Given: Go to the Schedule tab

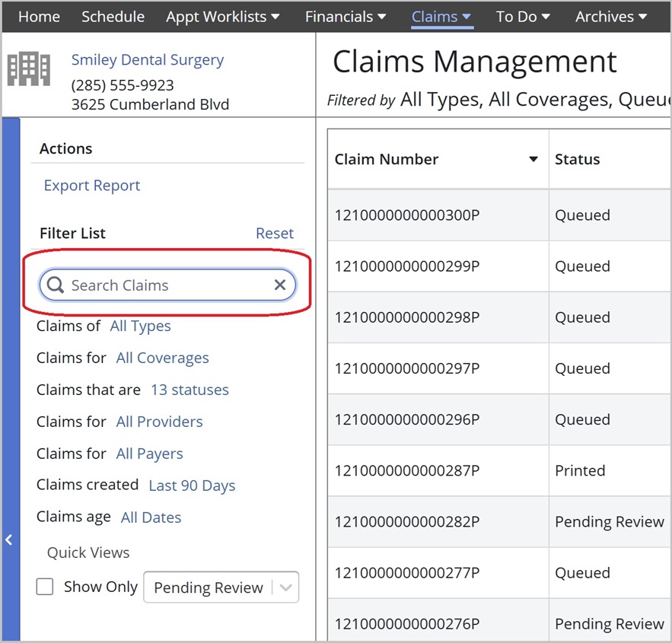Looking at the screenshot, I should coord(113,17).
